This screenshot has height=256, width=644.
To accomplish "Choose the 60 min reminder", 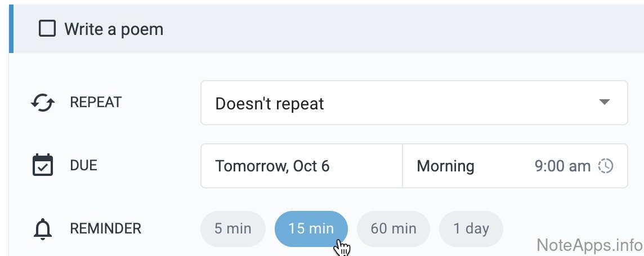I will click(393, 228).
